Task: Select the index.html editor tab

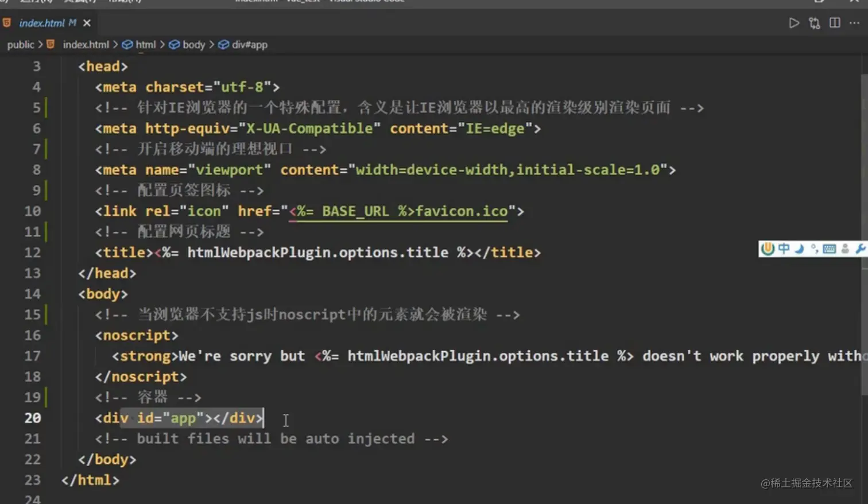Action: coord(48,23)
